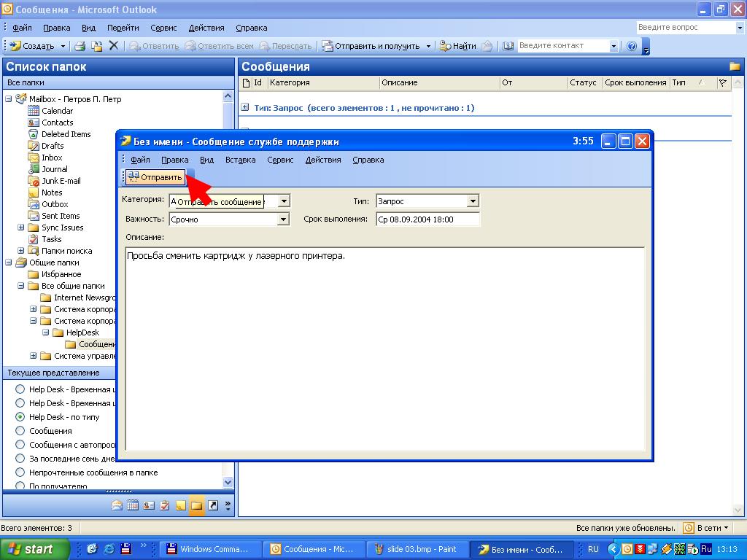Open the Справка menu in Outlook main window

pyautogui.click(x=251, y=28)
